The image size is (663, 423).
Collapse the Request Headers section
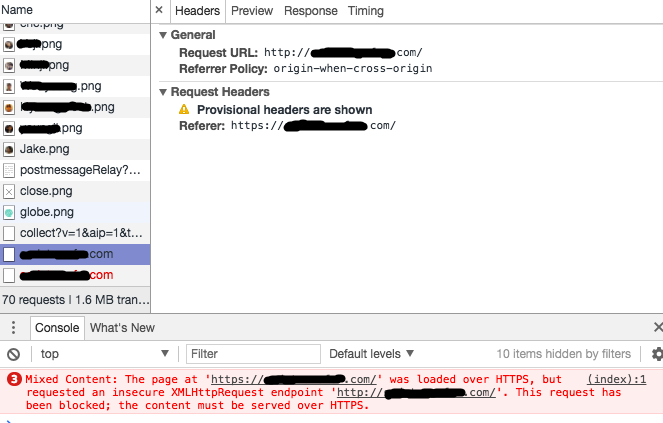(x=163, y=92)
